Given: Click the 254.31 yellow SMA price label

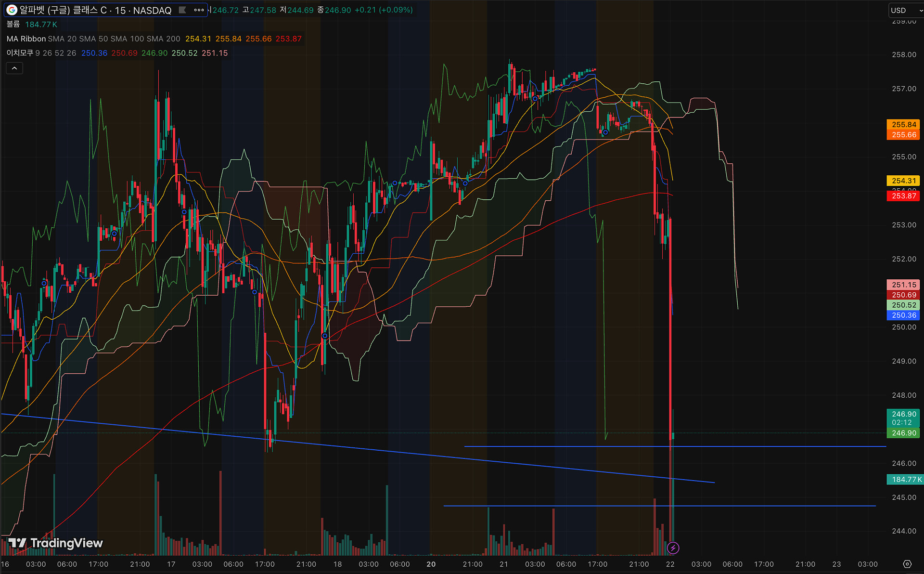Looking at the screenshot, I should click(x=903, y=181).
